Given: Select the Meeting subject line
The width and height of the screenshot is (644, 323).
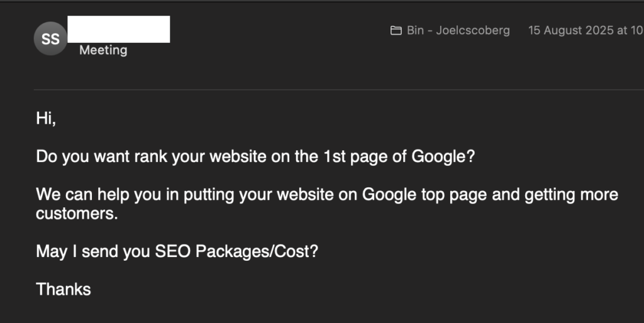Looking at the screenshot, I should click(x=103, y=50).
